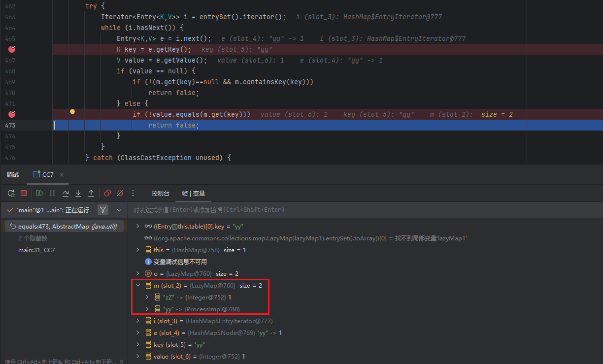Open the thread selector dropdown
603x364 pixels.
pos(119,210)
